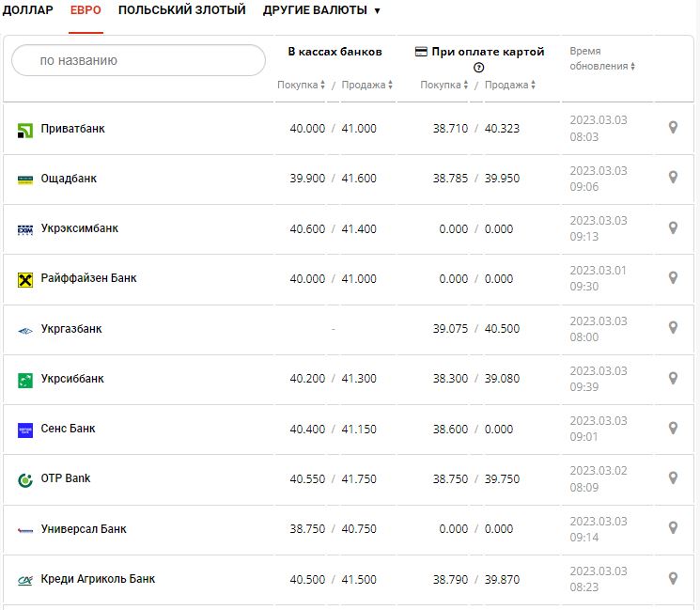Click the search field по названию
Screen dimensions: 700x610
click(138, 60)
